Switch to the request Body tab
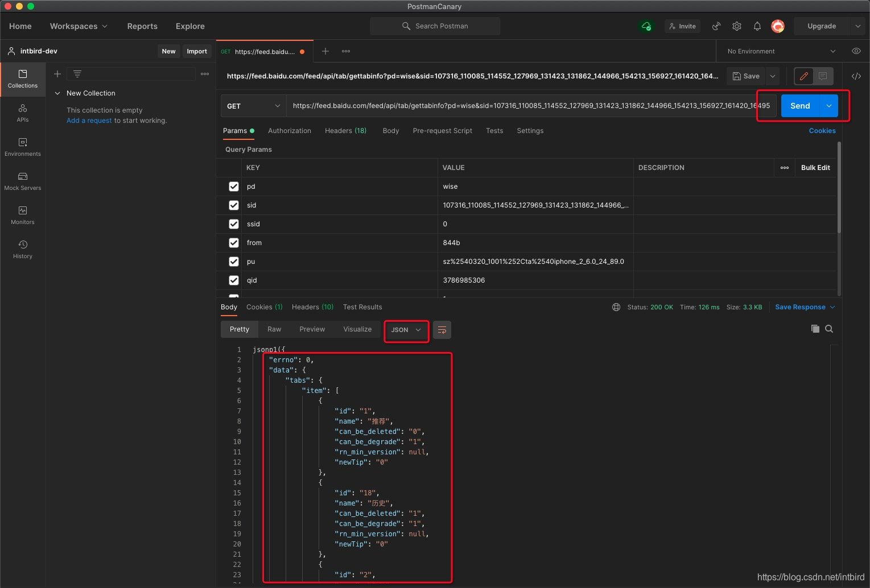Viewport: 870px width, 588px height. tap(391, 131)
